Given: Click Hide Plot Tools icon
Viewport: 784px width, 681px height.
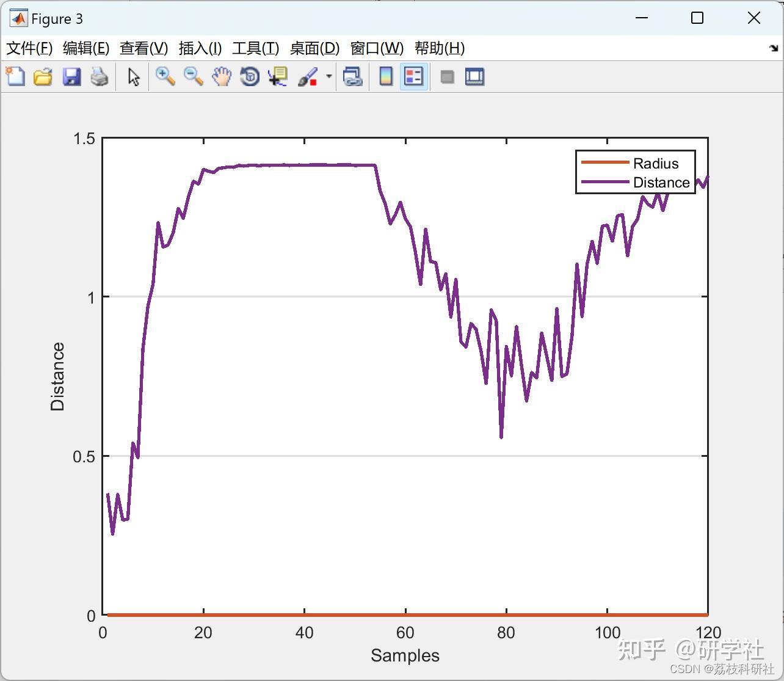Looking at the screenshot, I should [448, 77].
